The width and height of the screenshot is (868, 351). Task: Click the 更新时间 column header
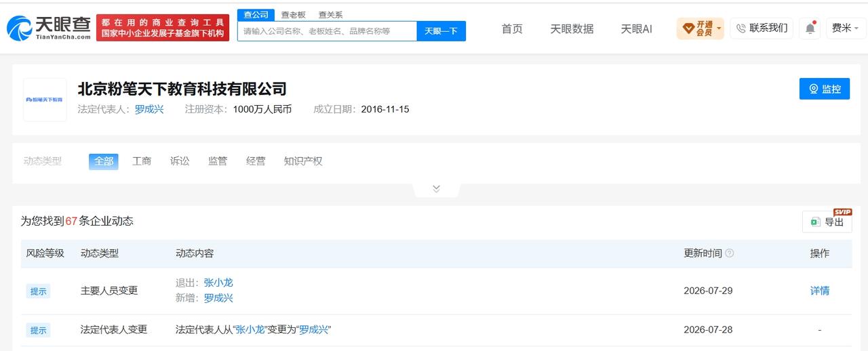pyautogui.click(x=703, y=253)
